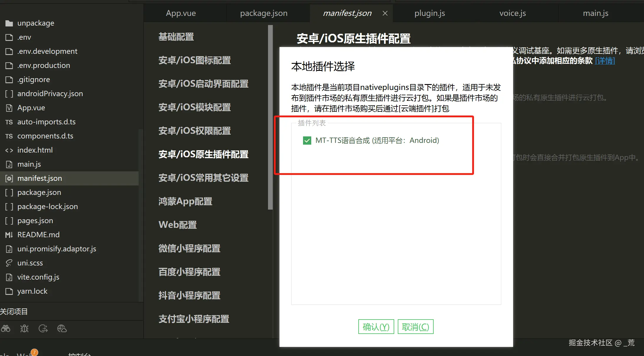Click the Markdown icon next to README.md
The width and height of the screenshot is (644, 356).
[x=9, y=235]
